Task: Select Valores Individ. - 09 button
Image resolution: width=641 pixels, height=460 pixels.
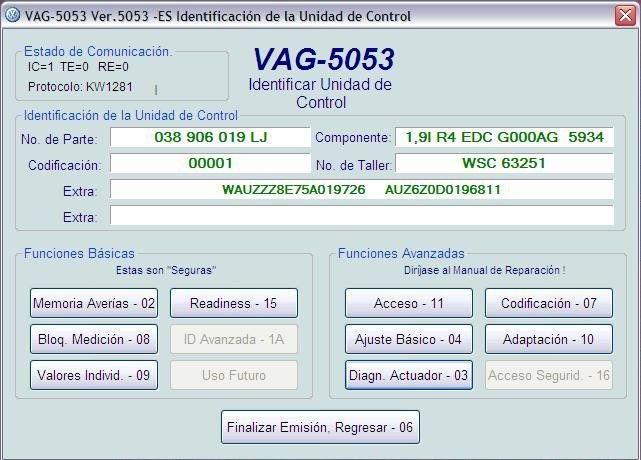Action: click(94, 375)
